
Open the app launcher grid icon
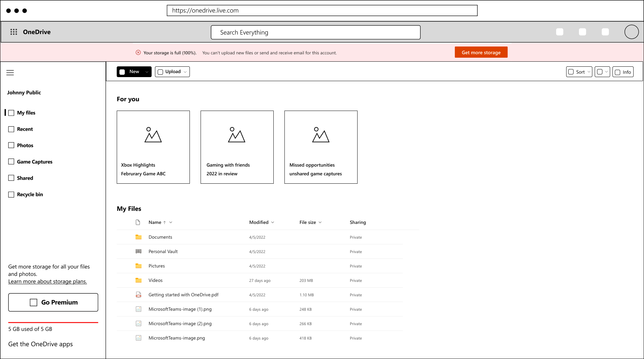point(14,32)
